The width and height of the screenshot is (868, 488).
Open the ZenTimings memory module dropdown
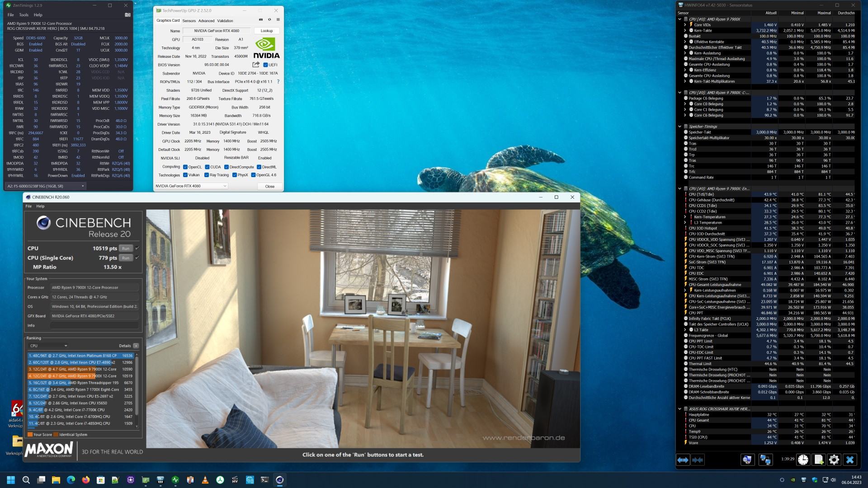tap(45, 186)
